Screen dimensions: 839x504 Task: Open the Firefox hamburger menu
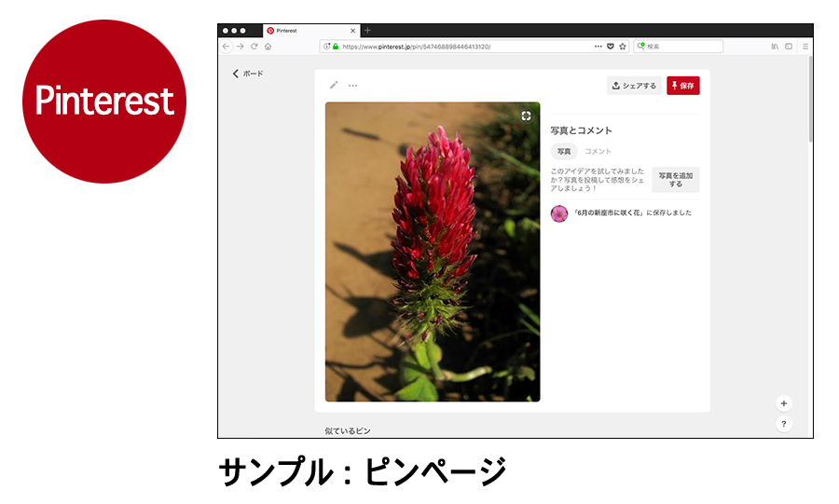pyautogui.click(x=805, y=46)
